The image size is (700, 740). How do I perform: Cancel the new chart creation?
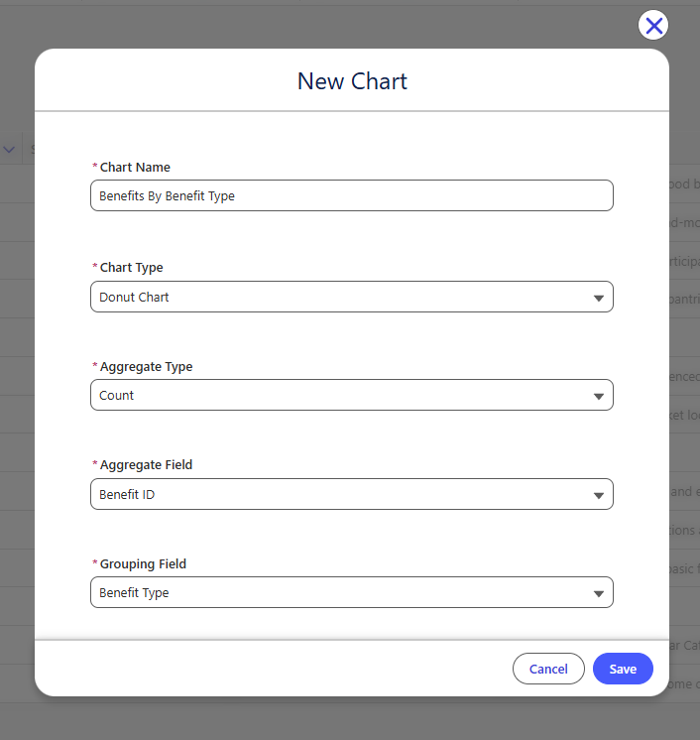[548, 669]
